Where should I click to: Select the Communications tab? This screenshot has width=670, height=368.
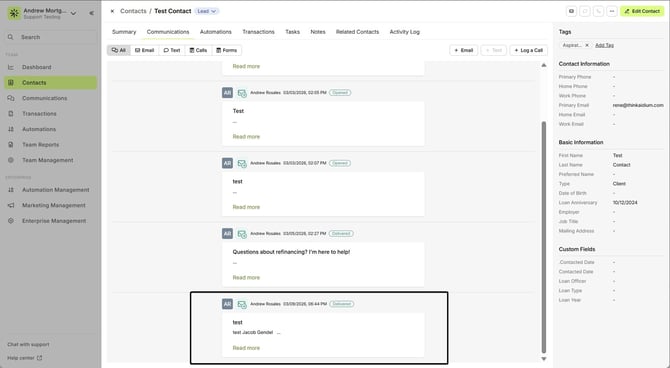pyautogui.click(x=168, y=32)
